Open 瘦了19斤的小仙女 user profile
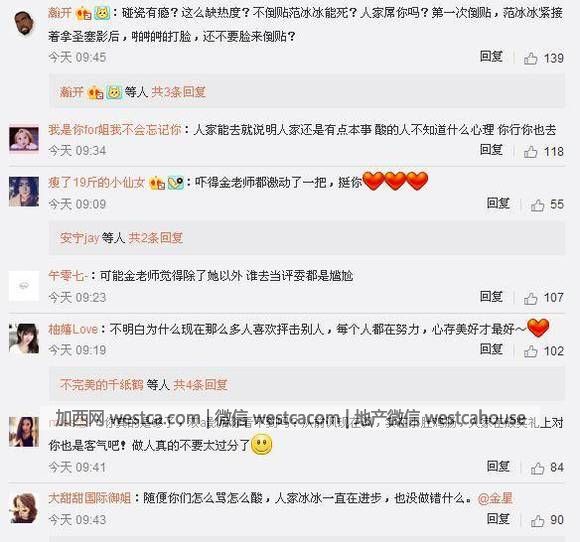 (x=96, y=182)
